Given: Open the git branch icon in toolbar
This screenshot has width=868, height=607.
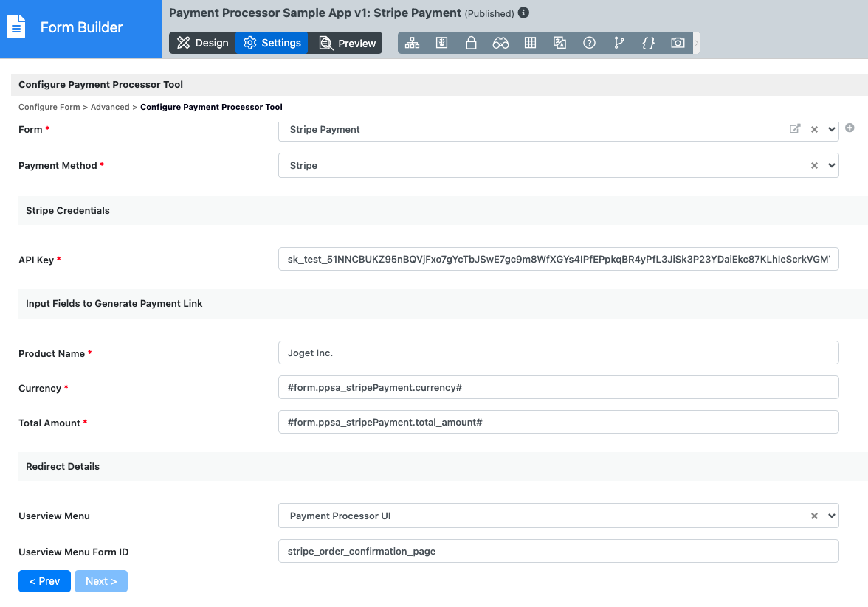Looking at the screenshot, I should (619, 43).
